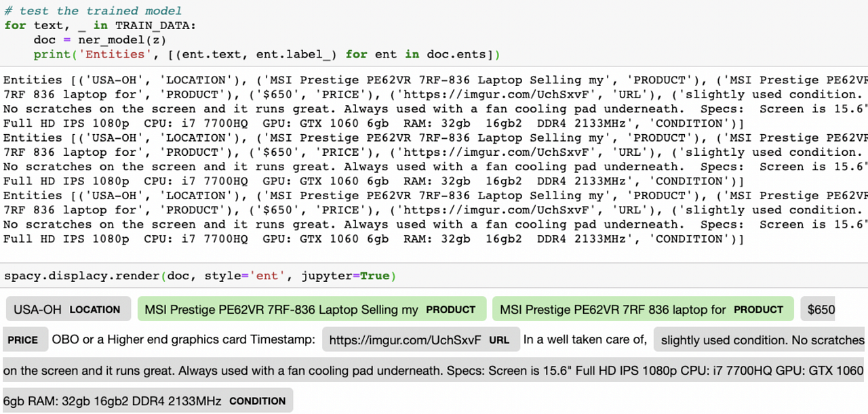Viewport: 868px width, 414px height.
Task: Click the PRICE label badge
Action: tap(24, 339)
